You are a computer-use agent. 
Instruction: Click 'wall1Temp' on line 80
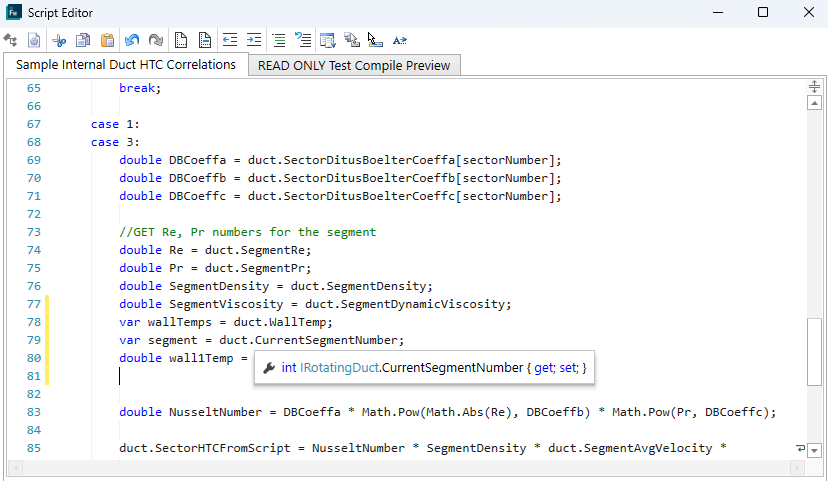click(201, 358)
